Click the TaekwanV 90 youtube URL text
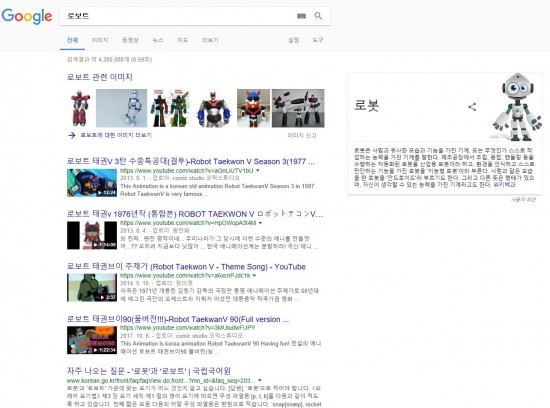 (188, 328)
